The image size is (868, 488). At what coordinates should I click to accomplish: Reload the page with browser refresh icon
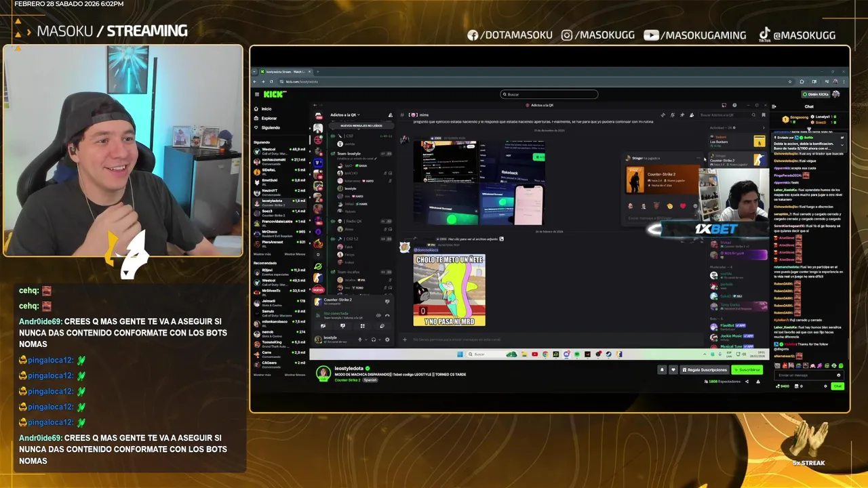point(271,81)
